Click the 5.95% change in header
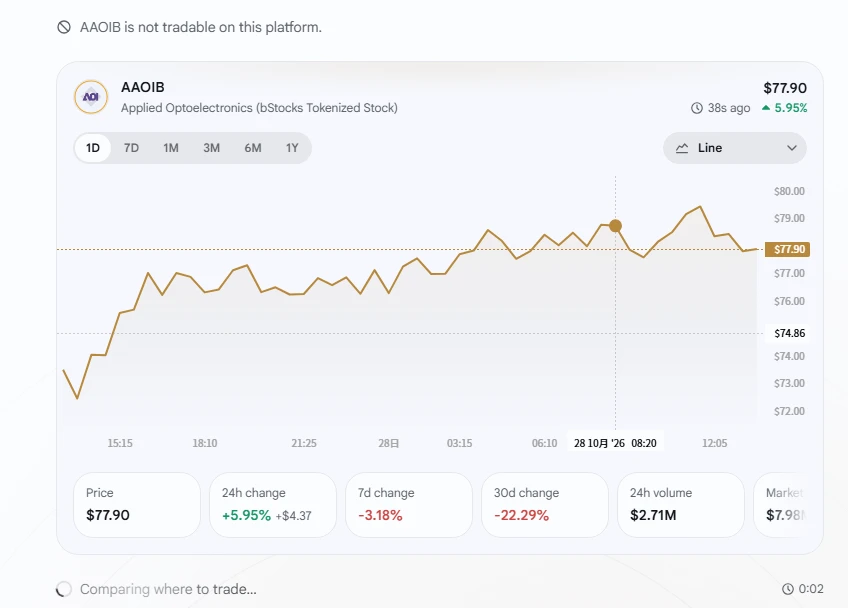This screenshot has height=608, width=848. tap(791, 108)
